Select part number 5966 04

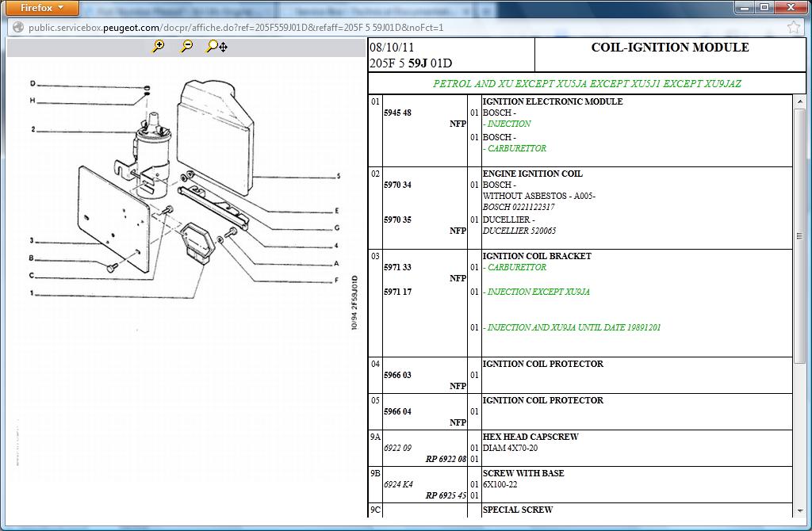click(x=397, y=412)
